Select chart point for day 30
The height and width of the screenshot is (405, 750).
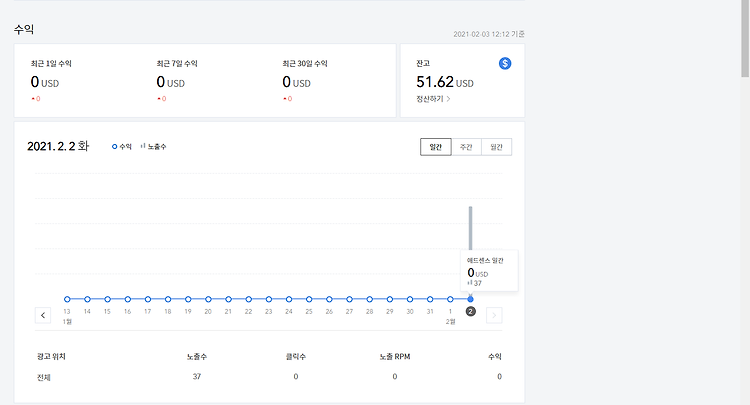click(410, 299)
